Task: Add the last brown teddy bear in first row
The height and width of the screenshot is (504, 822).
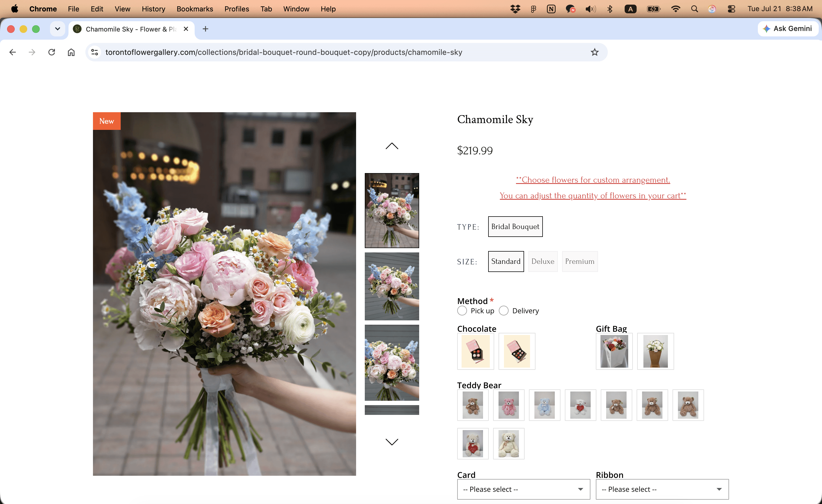Action: click(x=688, y=405)
